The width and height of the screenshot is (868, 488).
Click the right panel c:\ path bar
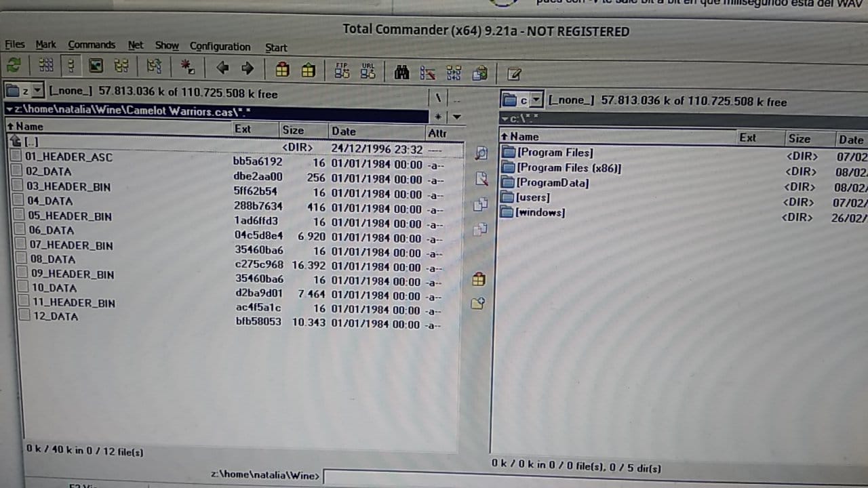pyautogui.click(x=683, y=119)
